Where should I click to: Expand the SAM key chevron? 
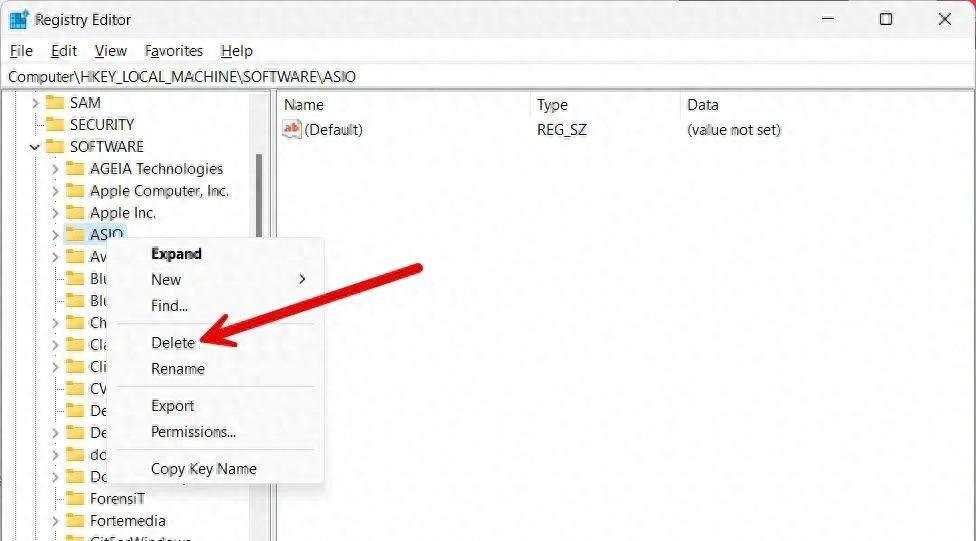click(x=35, y=103)
